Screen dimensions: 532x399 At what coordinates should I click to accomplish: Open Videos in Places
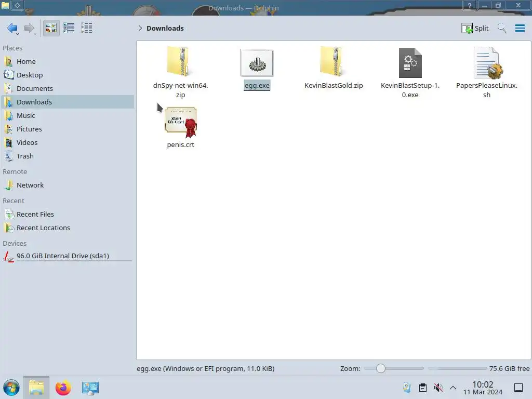[x=67, y=143]
